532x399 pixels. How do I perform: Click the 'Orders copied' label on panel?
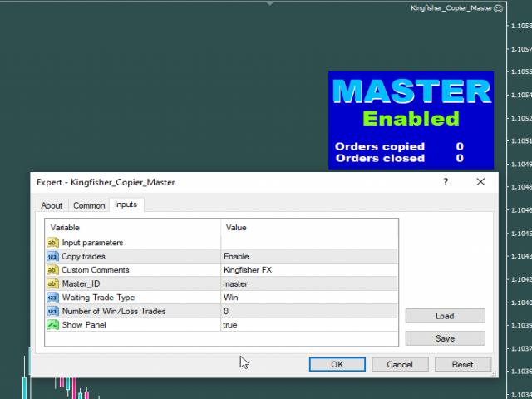(x=380, y=146)
